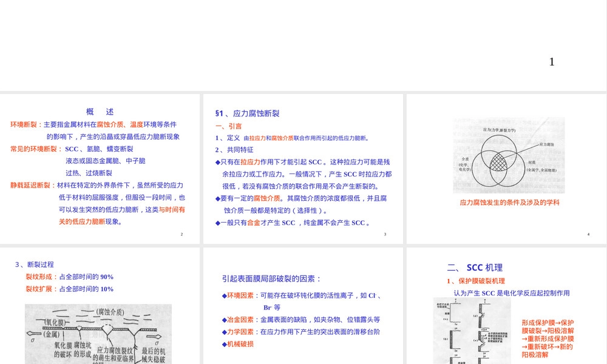Click the film rupture mechanism diagram

coord(472,331)
